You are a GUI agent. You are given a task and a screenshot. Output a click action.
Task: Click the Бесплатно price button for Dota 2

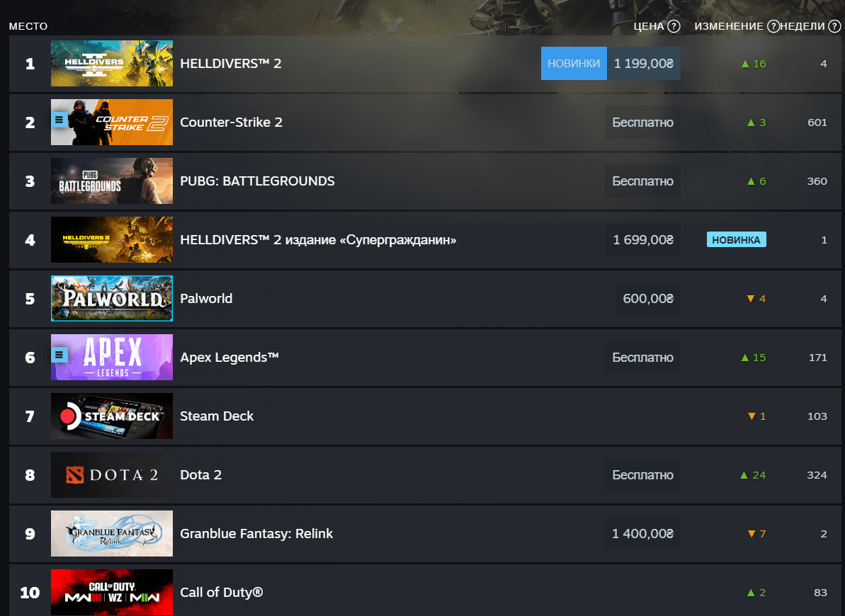[x=642, y=475]
